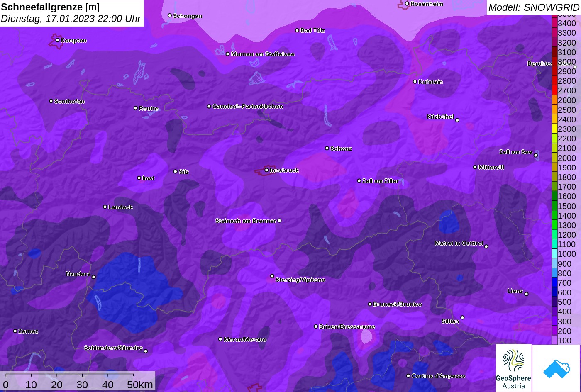This screenshot has width=581, height=392.
Task: Click the Lienz location dot
Action: tap(526, 294)
